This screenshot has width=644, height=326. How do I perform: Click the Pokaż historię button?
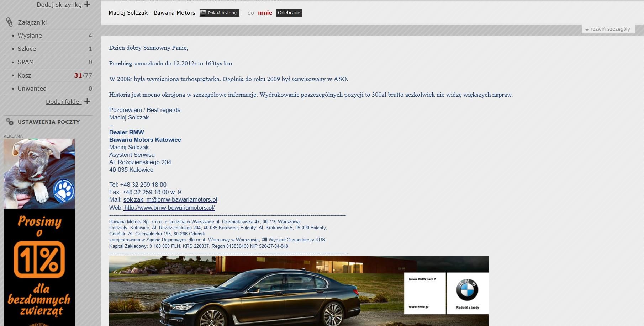pos(219,13)
